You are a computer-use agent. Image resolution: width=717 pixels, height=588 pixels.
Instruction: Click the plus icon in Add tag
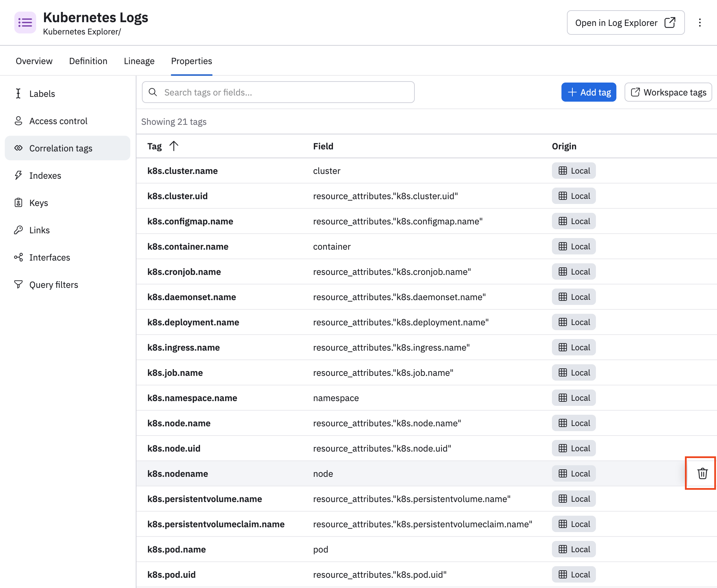[572, 92]
